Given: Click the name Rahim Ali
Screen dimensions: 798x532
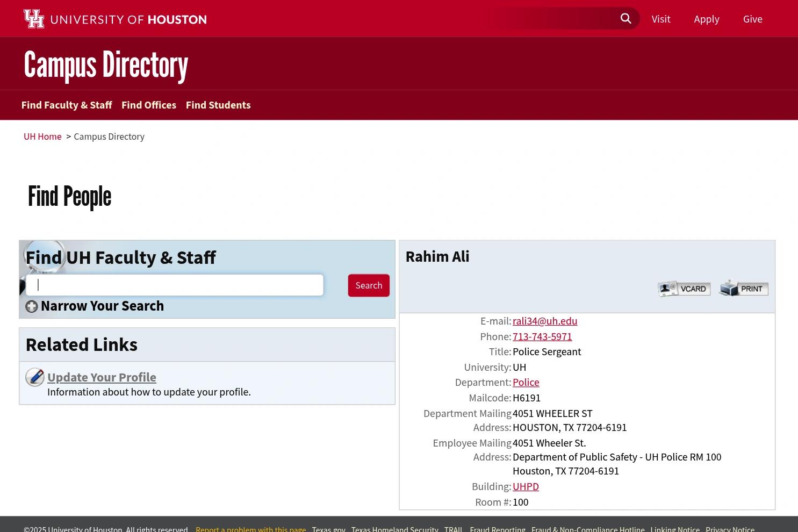Looking at the screenshot, I should tap(437, 256).
